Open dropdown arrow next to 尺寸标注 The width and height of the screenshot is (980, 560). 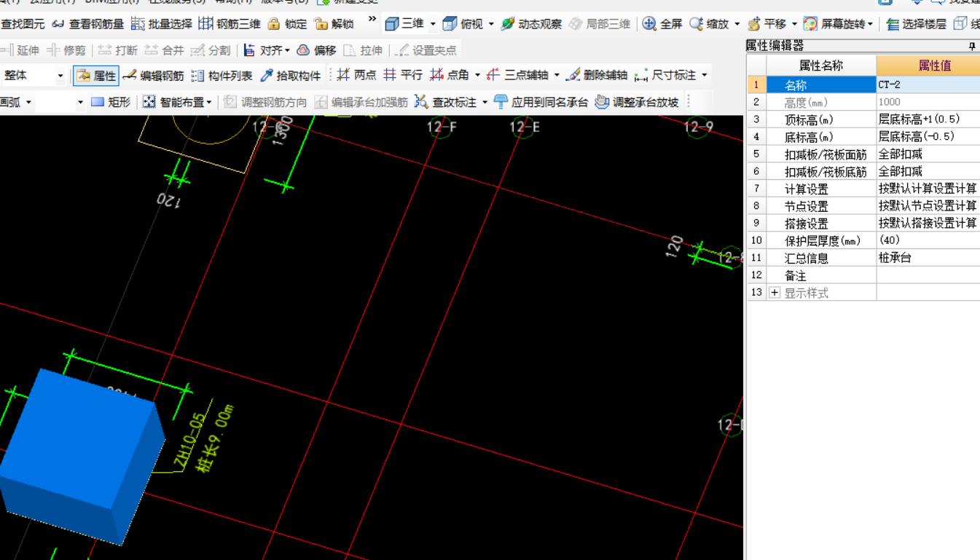pos(704,75)
